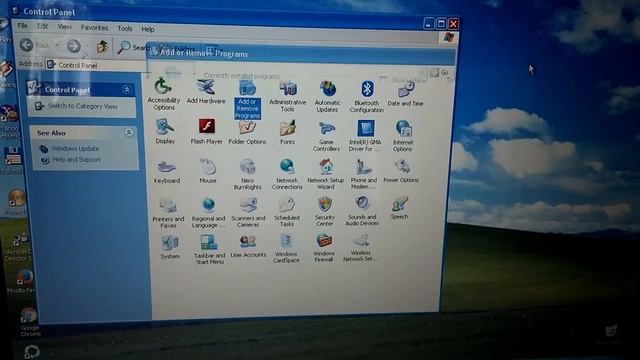
Task: Open the View menu
Action: click(x=64, y=27)
